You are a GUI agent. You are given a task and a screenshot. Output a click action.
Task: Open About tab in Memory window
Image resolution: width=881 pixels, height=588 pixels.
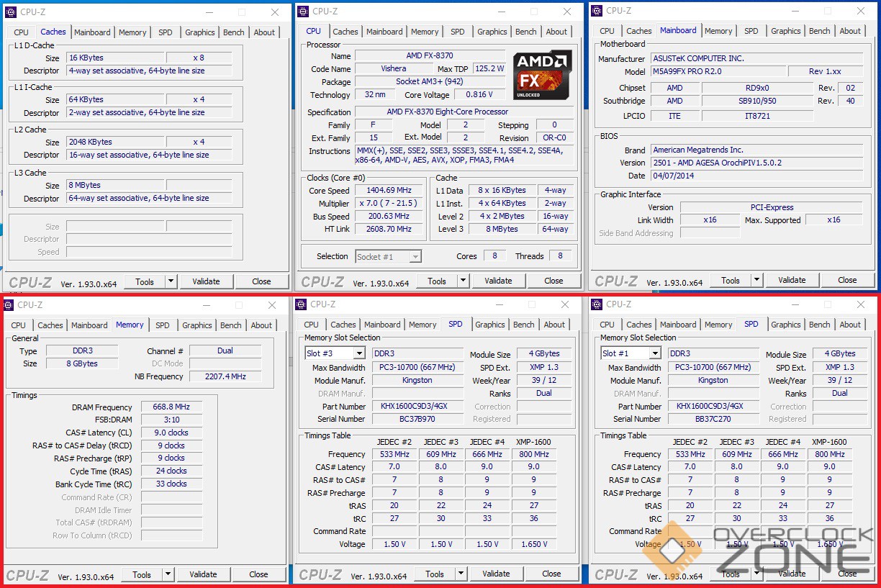point(261,325)
